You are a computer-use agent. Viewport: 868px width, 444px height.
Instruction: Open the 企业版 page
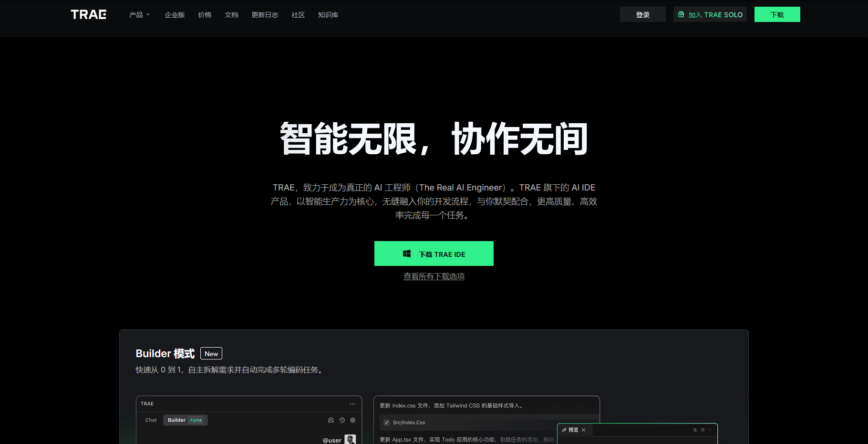pyautogui.click(x=175, y=15)
